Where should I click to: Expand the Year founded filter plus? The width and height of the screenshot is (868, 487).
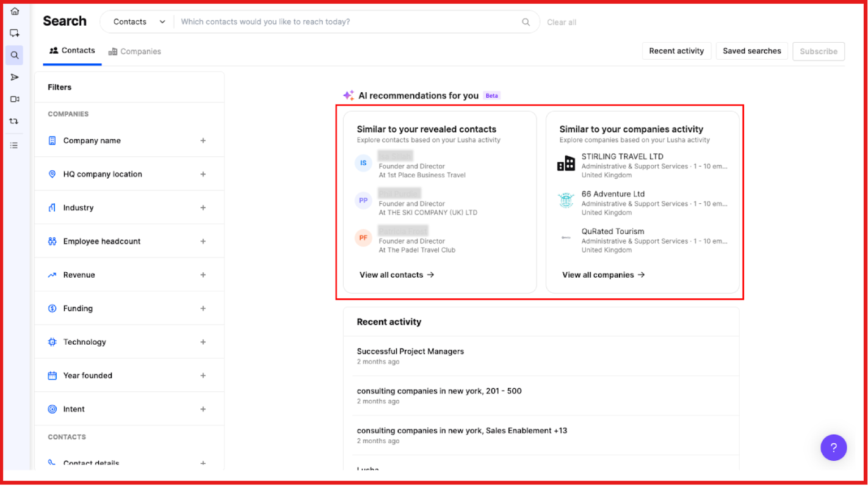pos(203,375)
